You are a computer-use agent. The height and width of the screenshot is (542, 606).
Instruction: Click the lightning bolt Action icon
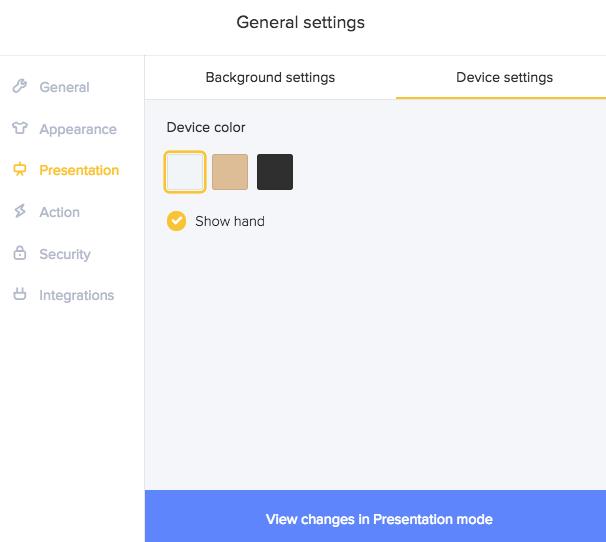(20, 212)
